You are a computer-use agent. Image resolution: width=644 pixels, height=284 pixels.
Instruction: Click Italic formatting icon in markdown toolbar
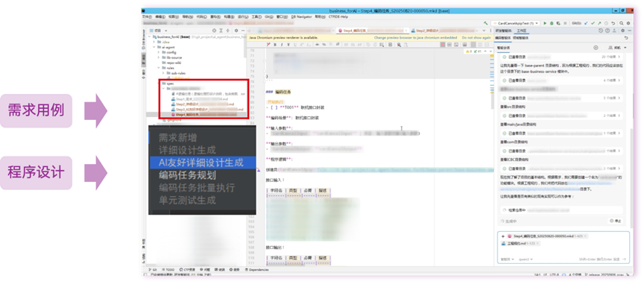tap(282, 45)
